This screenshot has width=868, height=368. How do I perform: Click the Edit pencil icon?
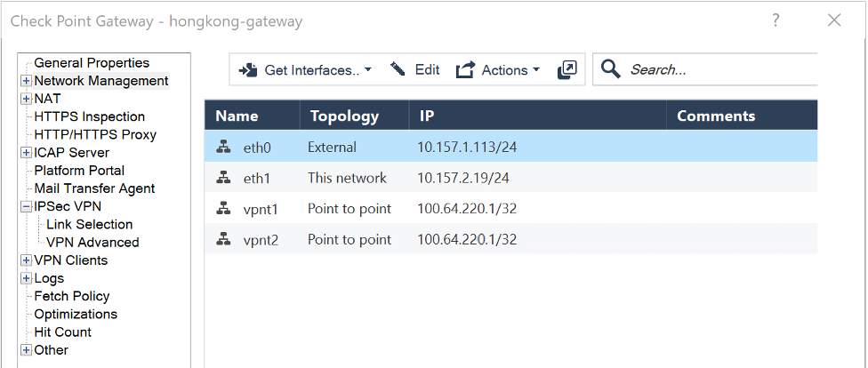point(398,69)
